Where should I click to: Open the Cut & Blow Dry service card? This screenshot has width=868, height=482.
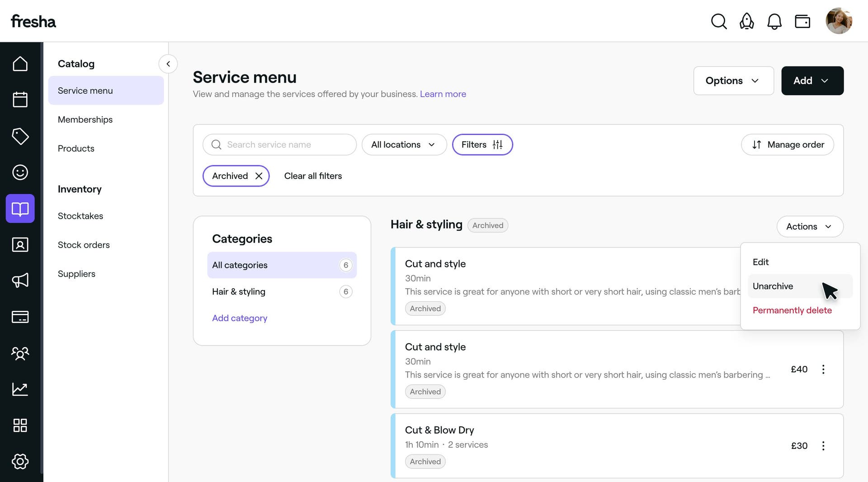point(617,446)
